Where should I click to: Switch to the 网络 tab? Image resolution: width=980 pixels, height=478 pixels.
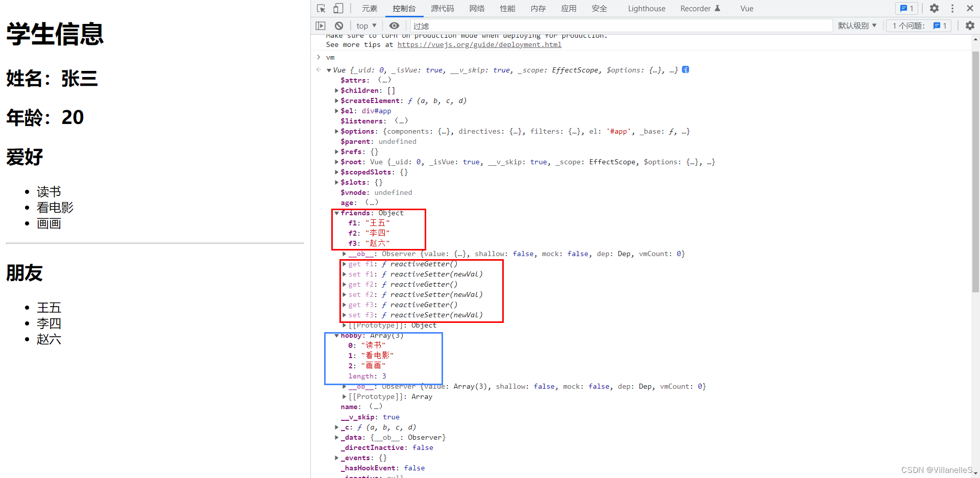pyautogui.click(x=477, y=9)
